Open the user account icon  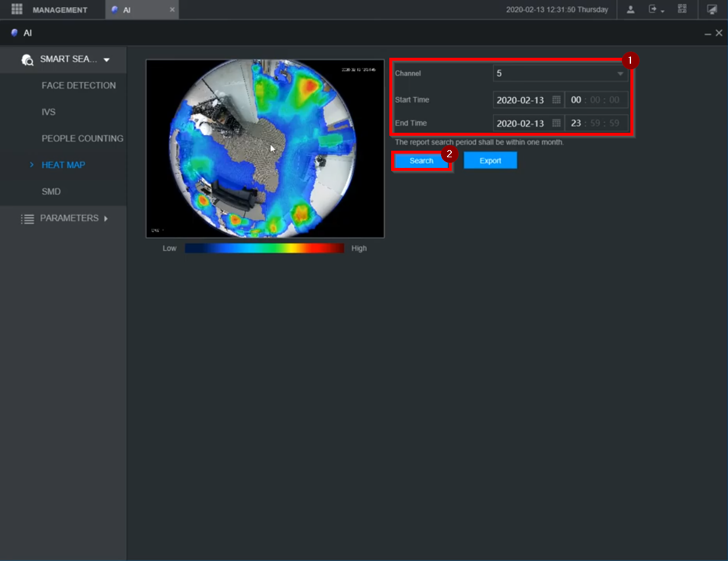pyautogui.click(x=630, y=10)
